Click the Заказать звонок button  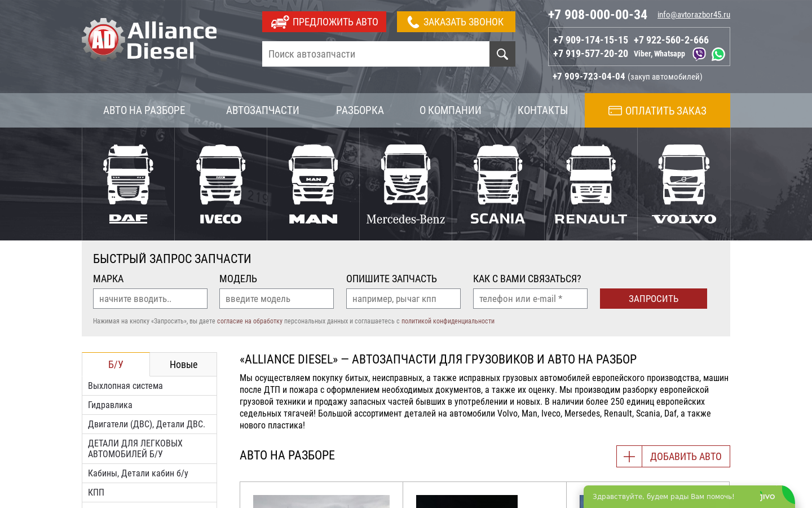pyautogui.click(x=456, y=22)
